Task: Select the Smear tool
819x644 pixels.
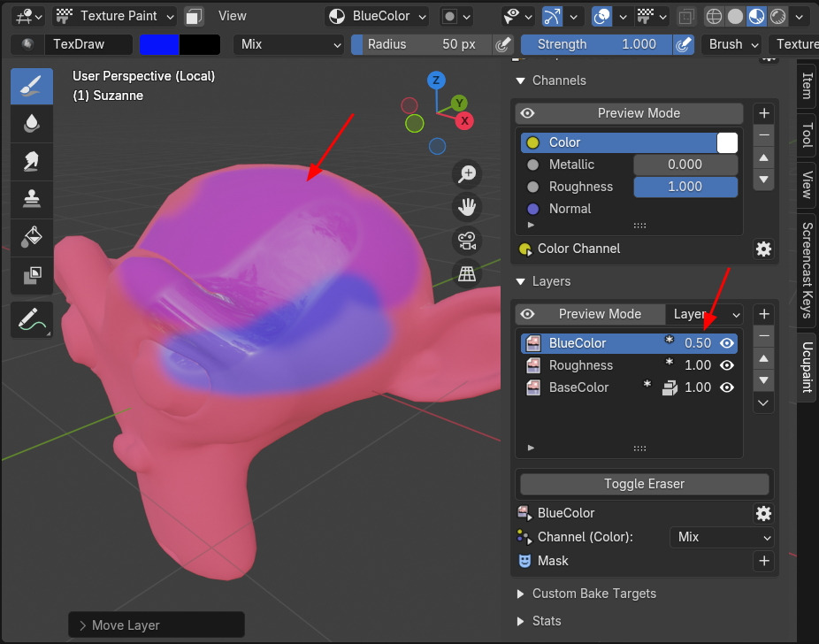Action: click(31, 161)
